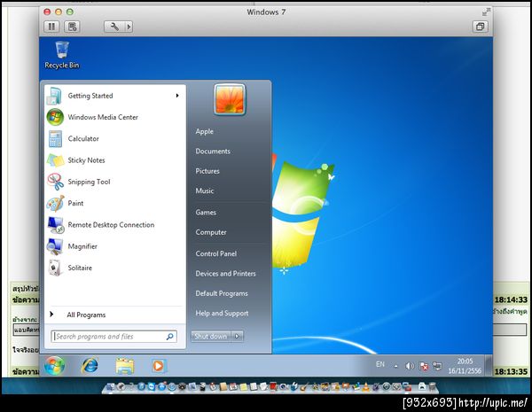Open Magnifier

115,246
